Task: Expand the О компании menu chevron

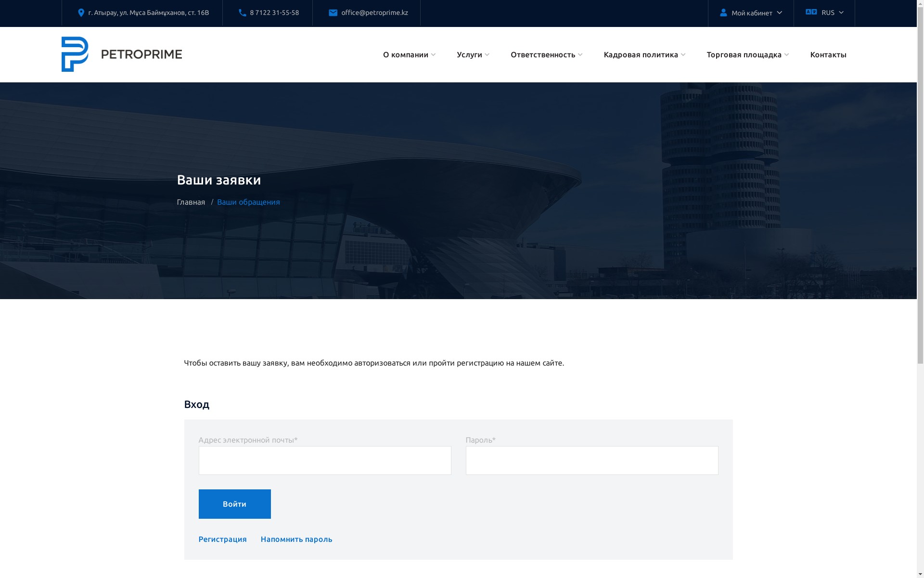Action: point(433,55)
